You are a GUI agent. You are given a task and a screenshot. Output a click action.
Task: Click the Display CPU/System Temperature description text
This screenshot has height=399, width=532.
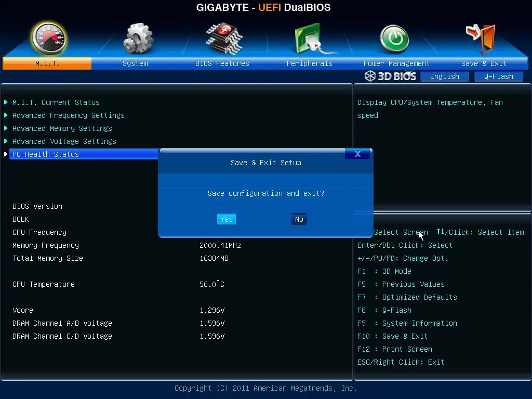[x=430, y=109]
